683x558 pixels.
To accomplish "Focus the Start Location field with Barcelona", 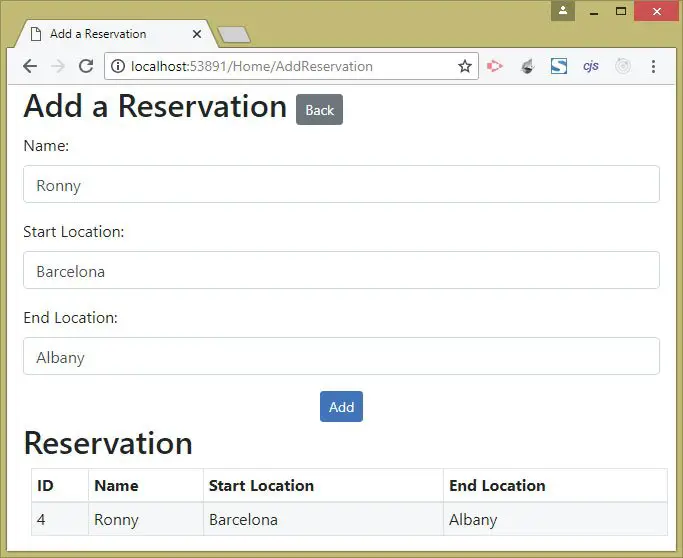I will (x=342, y=270).
